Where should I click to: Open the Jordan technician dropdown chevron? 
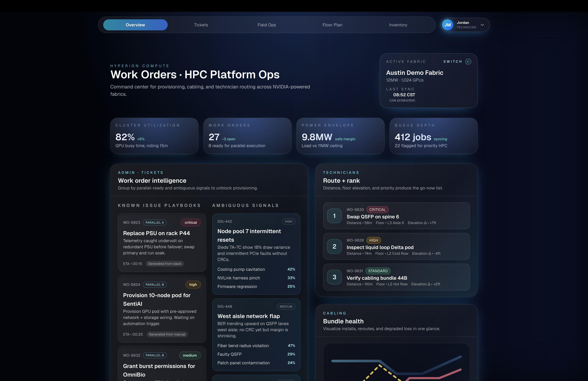[482, 25]
